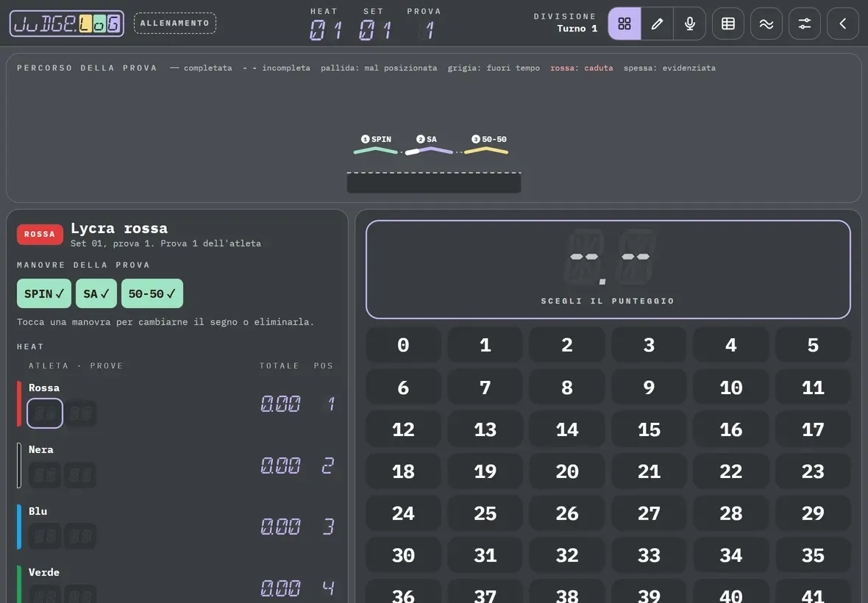
Task: Select score 20 on keypad
Action: point(567,471)
